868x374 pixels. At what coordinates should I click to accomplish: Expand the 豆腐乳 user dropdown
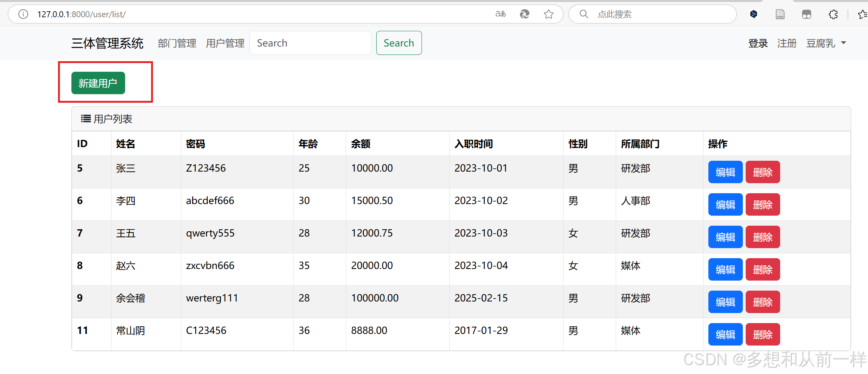coord(826,43)
